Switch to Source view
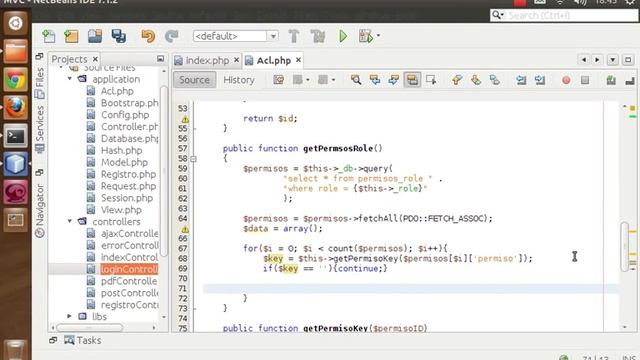Viewport: 640px width, 360px height. point(194,80)
